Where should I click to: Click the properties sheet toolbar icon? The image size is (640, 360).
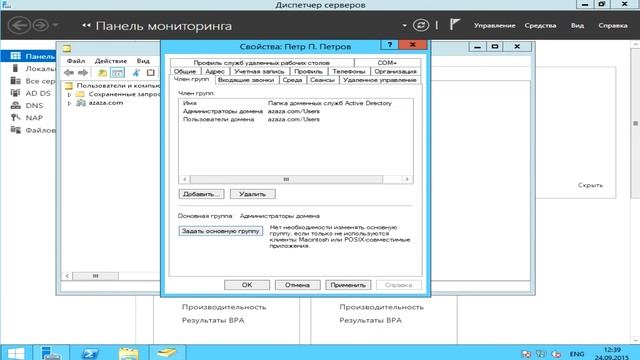pyautogui.click(x=151, y=73)
